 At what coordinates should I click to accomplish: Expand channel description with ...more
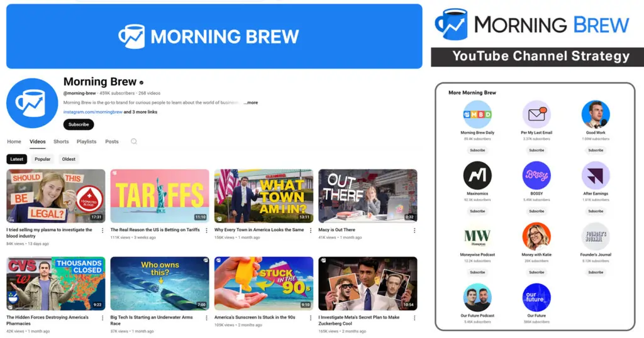pos(250,102)
